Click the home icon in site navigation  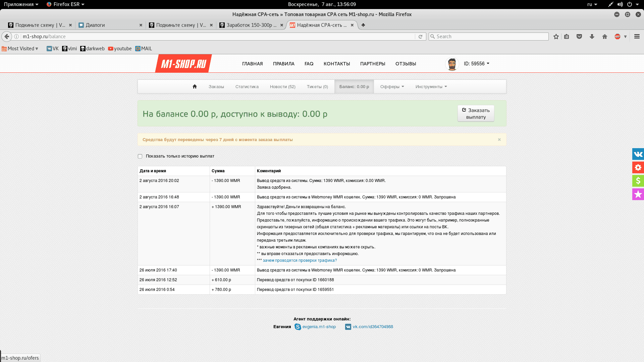point(195,86)
